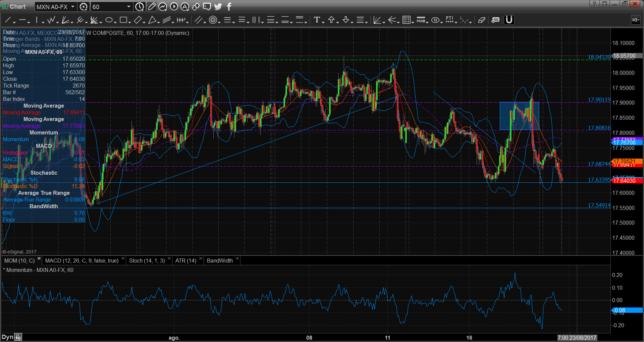Select the TJ ellipse tool
The image size is (644, 342).
tap(435, 20)
